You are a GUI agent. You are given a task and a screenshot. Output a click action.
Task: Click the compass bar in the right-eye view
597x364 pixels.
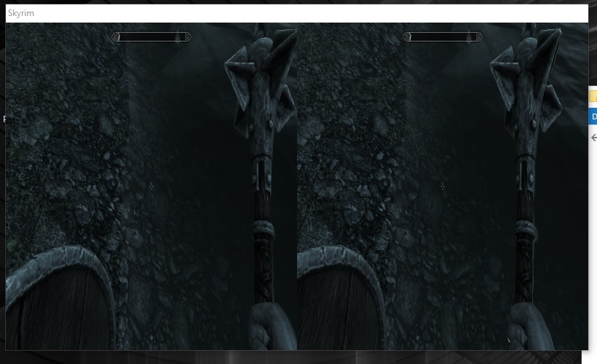[443, 37]
